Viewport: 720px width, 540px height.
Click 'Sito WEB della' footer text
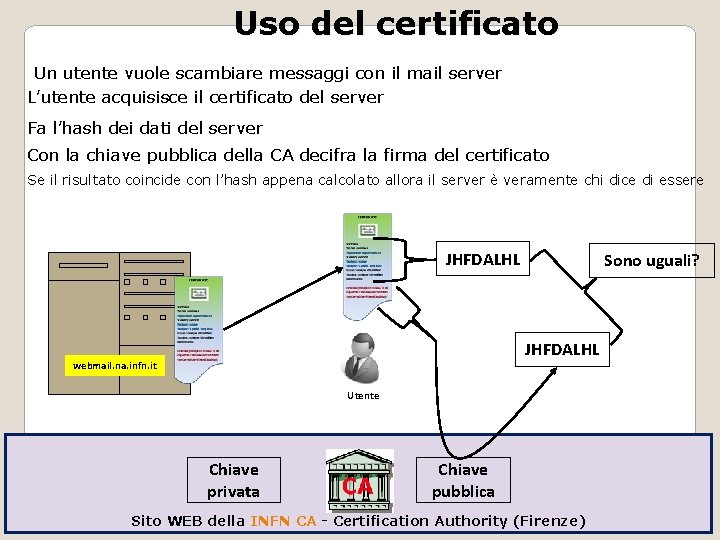[188, 521]
